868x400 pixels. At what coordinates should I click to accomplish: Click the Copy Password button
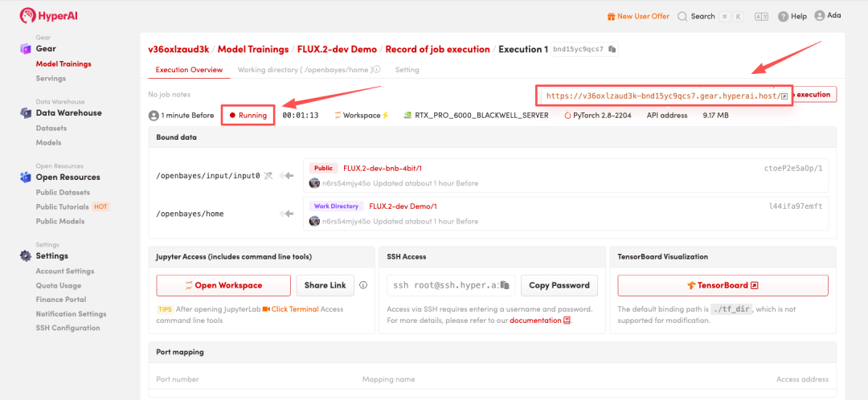click(x=559, y=285)
